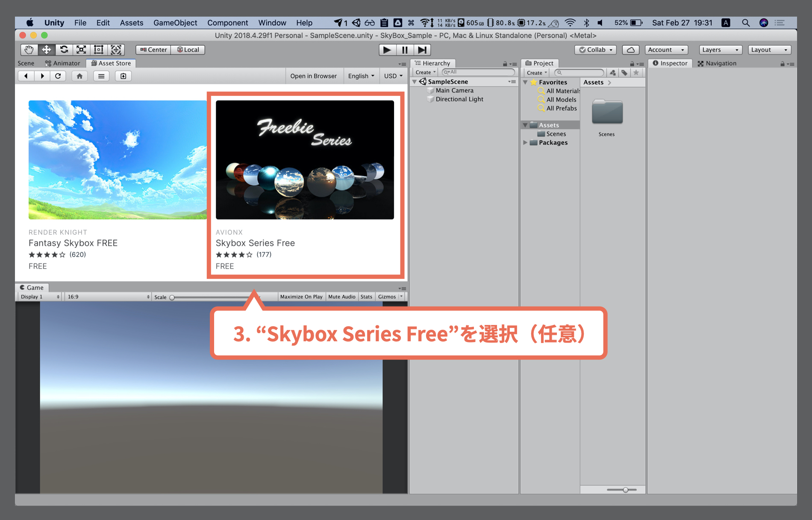
Task: Click the Pause button
Action: click(x=405, y=50)
